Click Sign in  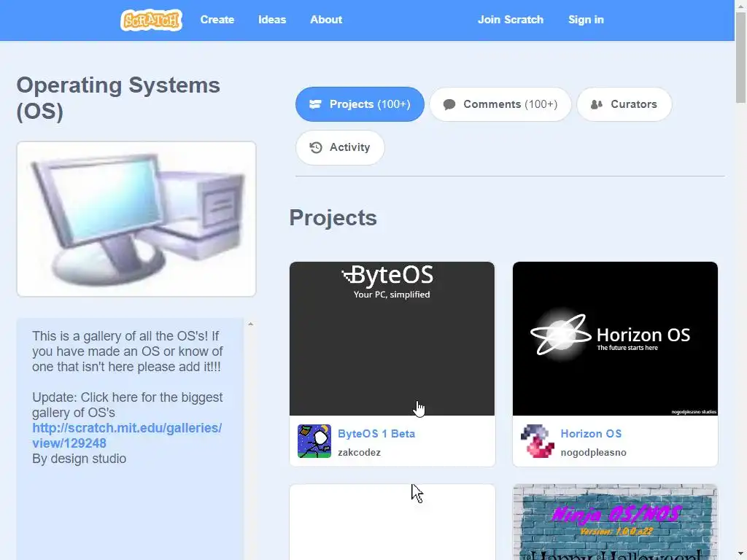click(x=586, y=20)
